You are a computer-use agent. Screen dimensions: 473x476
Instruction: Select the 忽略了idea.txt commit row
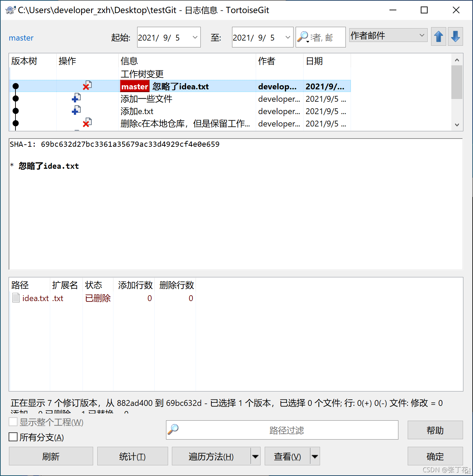(x=180, y=86)
